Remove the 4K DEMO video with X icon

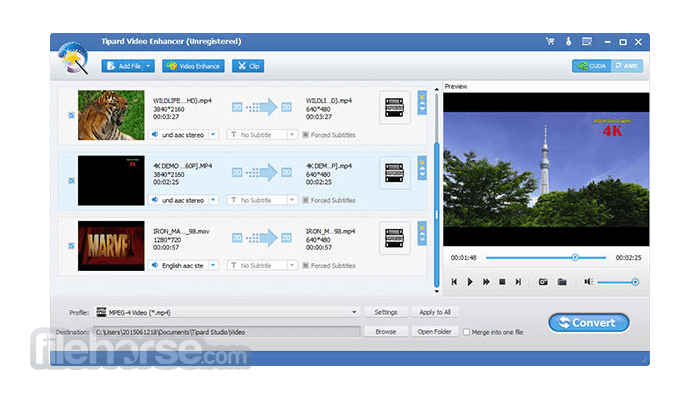point(422,162)
